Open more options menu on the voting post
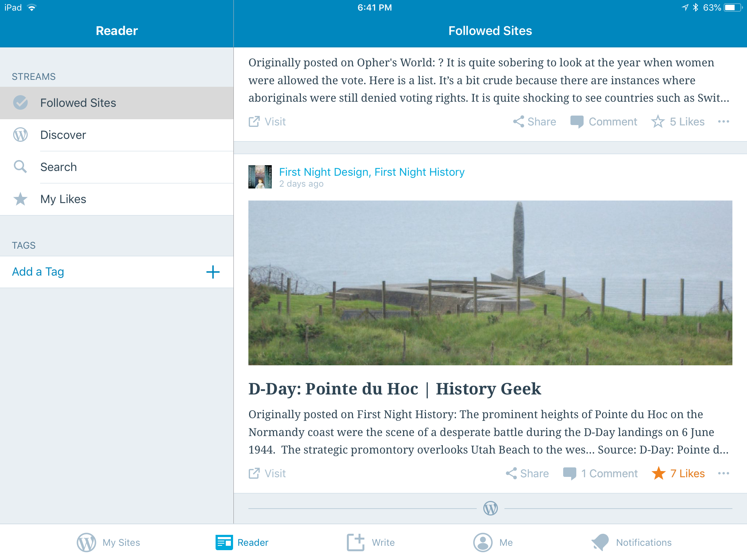This screenshot has width=747, height=560. coord(723,121)
